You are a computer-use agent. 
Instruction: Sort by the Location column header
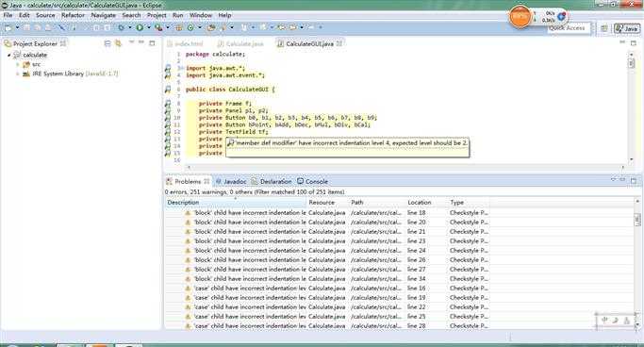[x=426, y=203]
